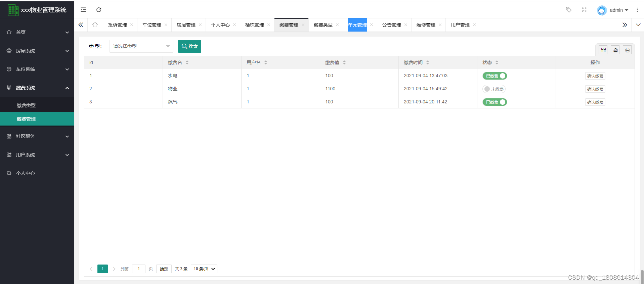This screenshot has height=284, width=644.
Task: Switch to the 楼栋管理 tab
Action: (x=255, y=25)
